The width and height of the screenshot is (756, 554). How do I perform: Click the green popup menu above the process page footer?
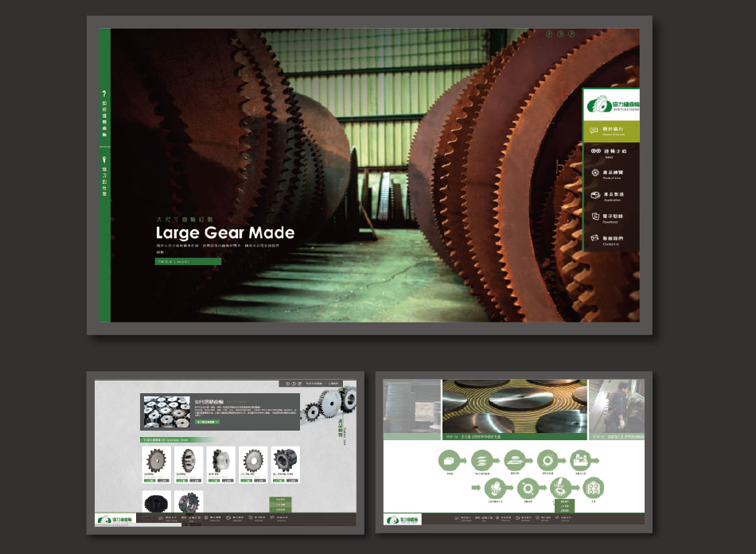pos(564,505)
